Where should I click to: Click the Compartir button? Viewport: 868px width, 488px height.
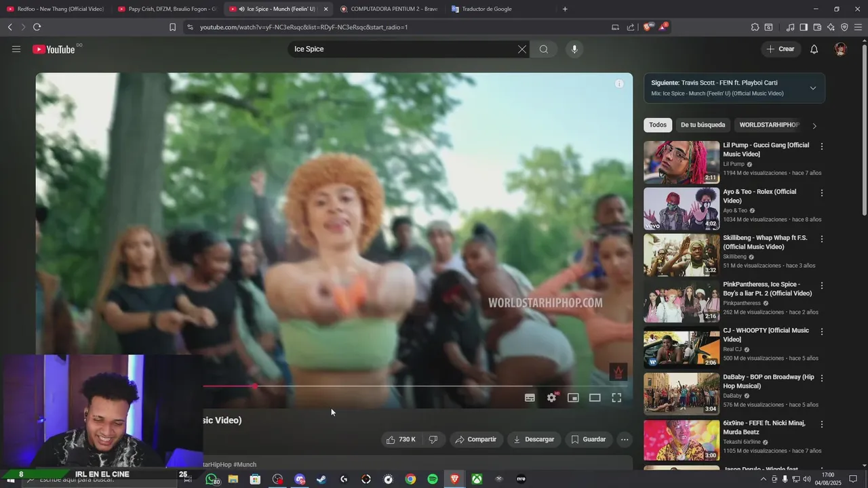click(x=476, y=439)
